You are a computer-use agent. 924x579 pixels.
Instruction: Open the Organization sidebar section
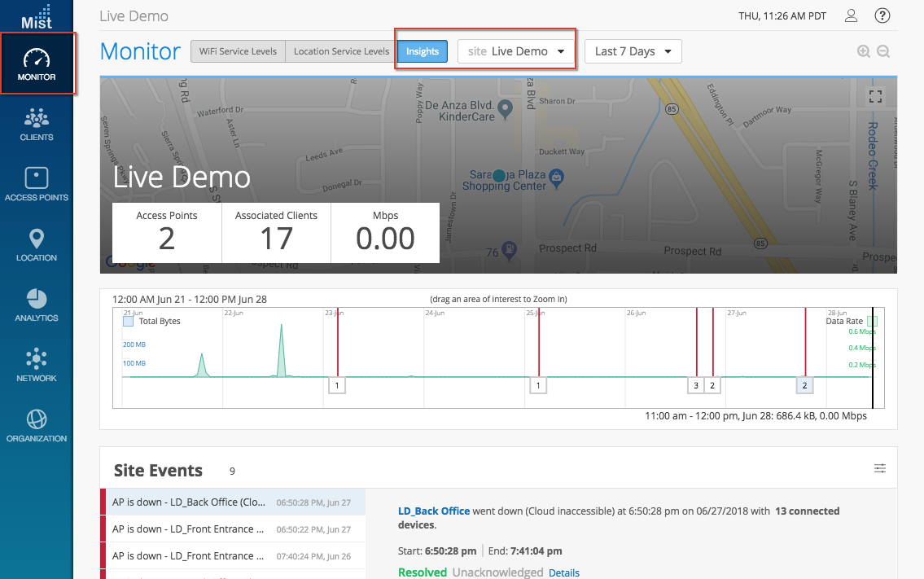point(37,426)
